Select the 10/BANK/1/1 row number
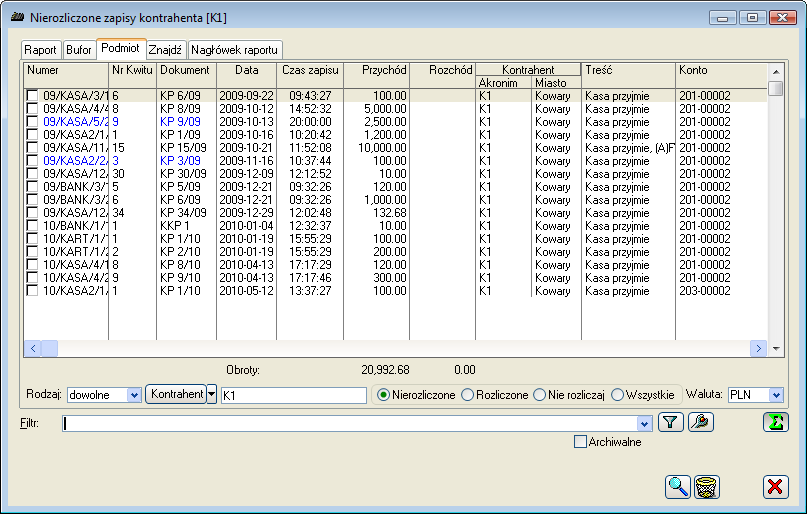The width and height of the screenshot is (807, 514). [76, 225]
